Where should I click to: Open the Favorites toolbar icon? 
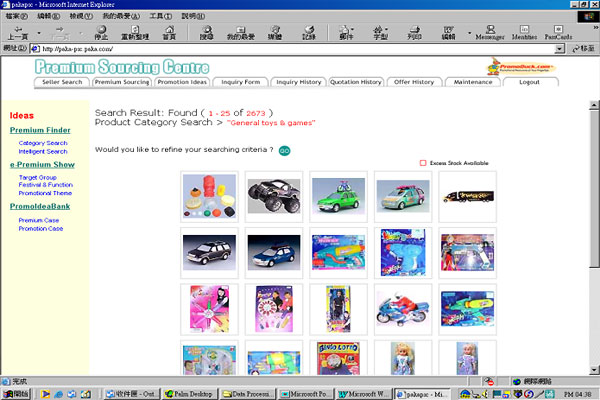coord(241,31)
